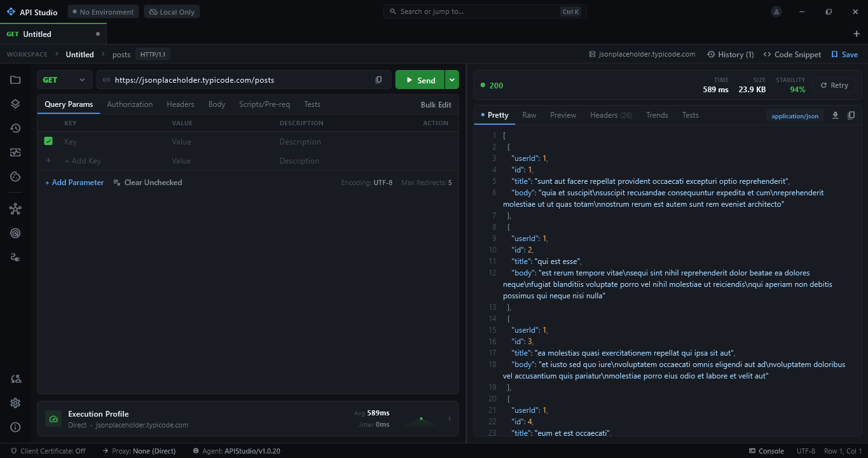Focus the Search or jump to box
868x458 pixels.
[x=485, y=11]
